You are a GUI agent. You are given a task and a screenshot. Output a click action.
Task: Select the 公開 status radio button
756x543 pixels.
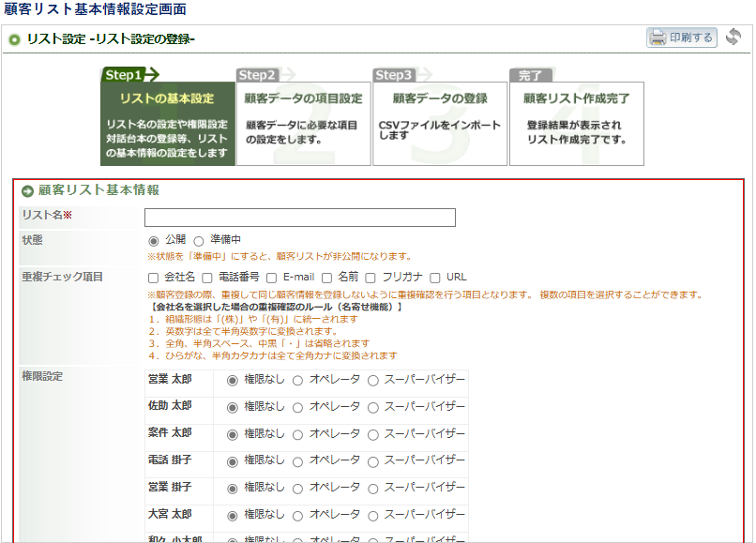[x=153, y=241]
